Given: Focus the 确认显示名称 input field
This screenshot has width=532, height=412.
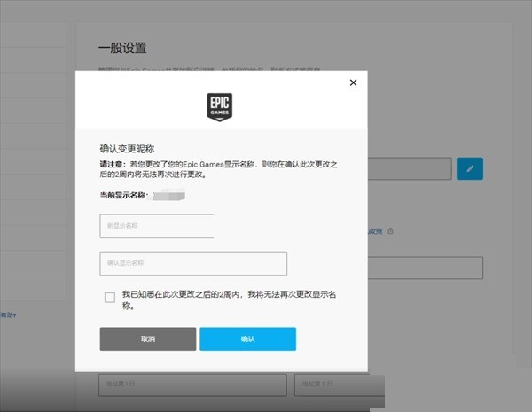Looking at the screenshot, I should (x=193, y=263).
